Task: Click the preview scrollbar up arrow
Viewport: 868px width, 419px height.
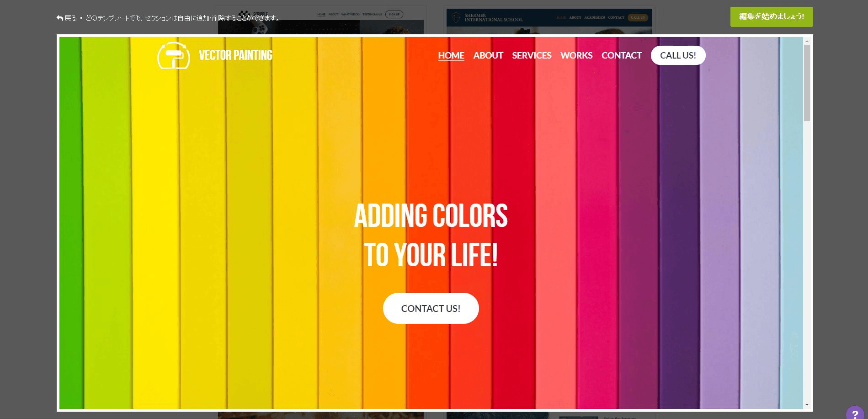Action: (807, 41)
